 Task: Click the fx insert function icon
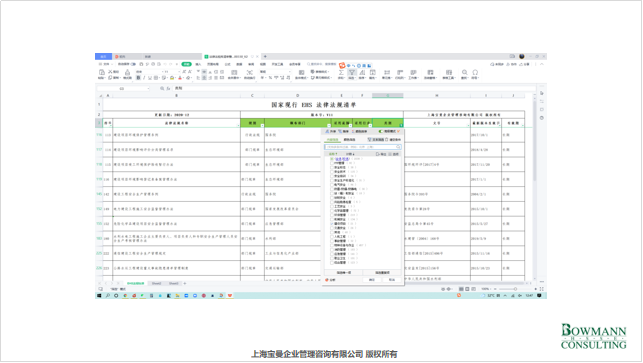169,88
